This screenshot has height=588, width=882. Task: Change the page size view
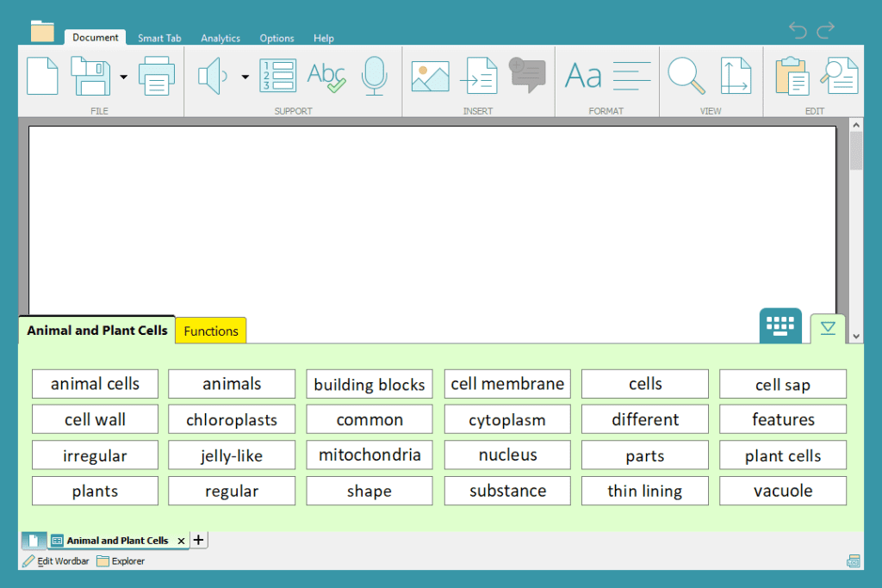coord(736,76)
